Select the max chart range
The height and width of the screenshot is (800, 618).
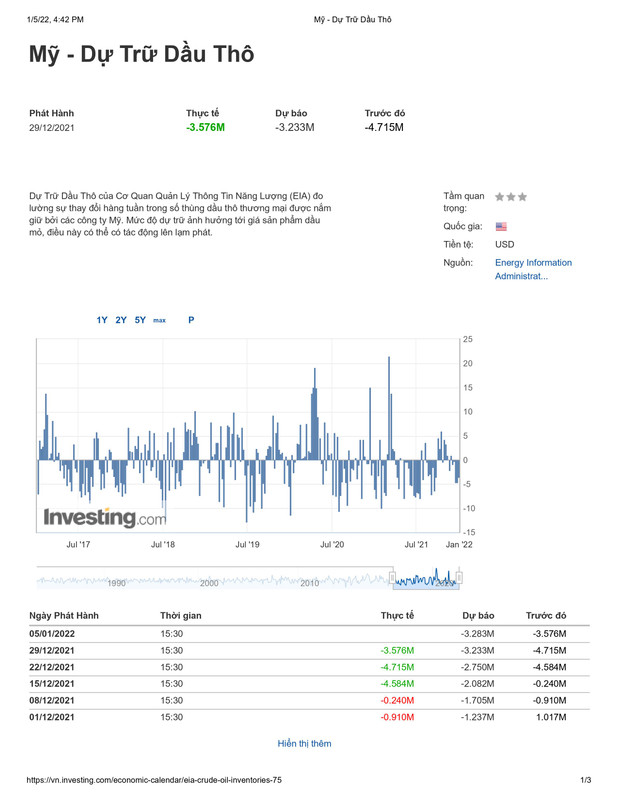click(x=160, y=320)
